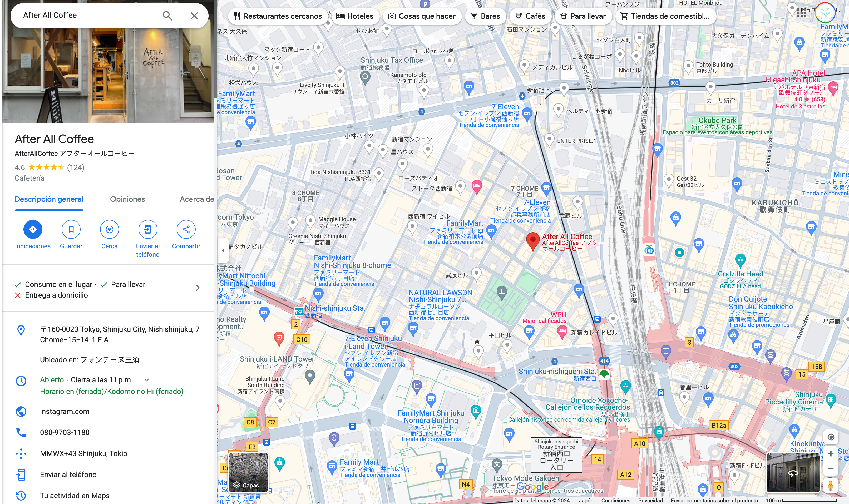
Task: Click the Nishi-shinjuku Sta. metro icon
Action: [298, 311]
